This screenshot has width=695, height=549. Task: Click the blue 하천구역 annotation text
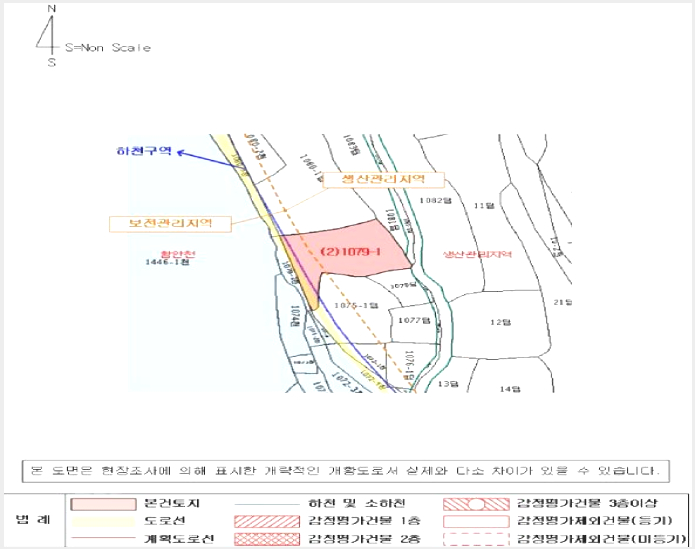coord(144,151)
